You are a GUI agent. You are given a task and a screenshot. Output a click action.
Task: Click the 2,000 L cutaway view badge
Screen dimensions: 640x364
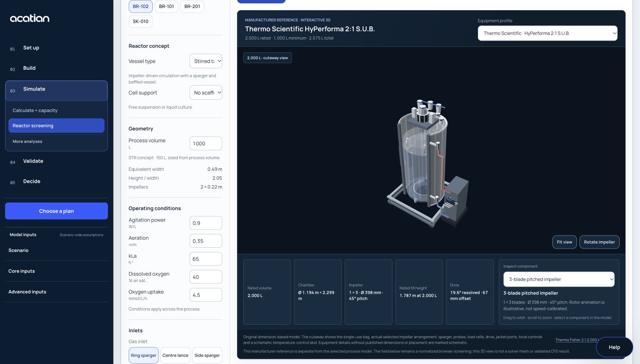pos(268,57)
